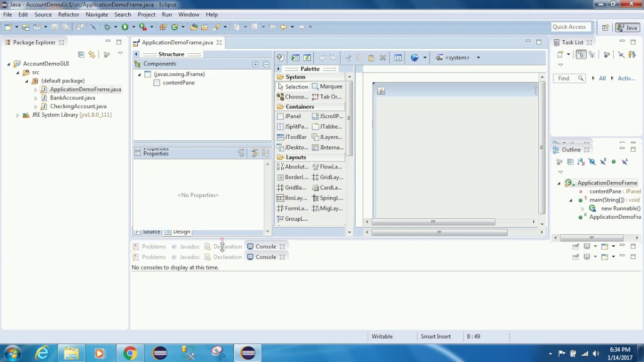Image resolution: width=644 pixels, height=362 pixels.
Task: Click the Open Perspective icon
Action: pos(605,27)
